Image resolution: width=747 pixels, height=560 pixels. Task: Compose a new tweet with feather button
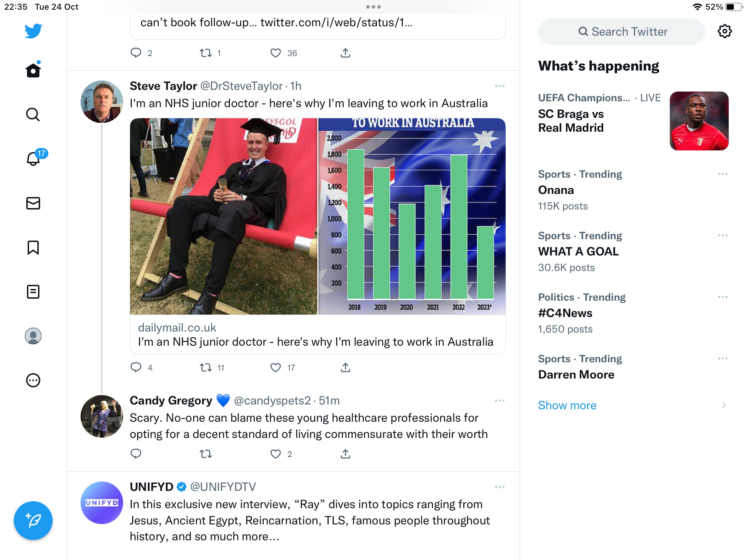point(33,520)
